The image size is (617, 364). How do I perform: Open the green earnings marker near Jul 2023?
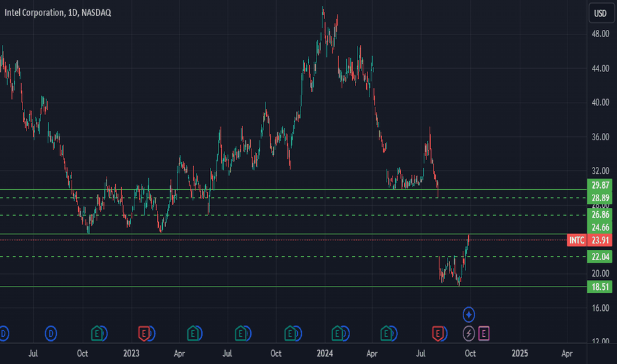(241, 334)
